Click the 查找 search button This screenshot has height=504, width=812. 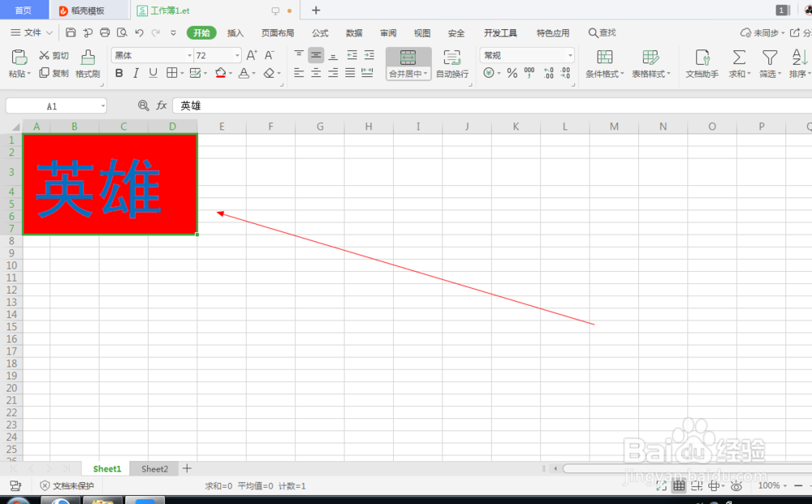[603, 32]
